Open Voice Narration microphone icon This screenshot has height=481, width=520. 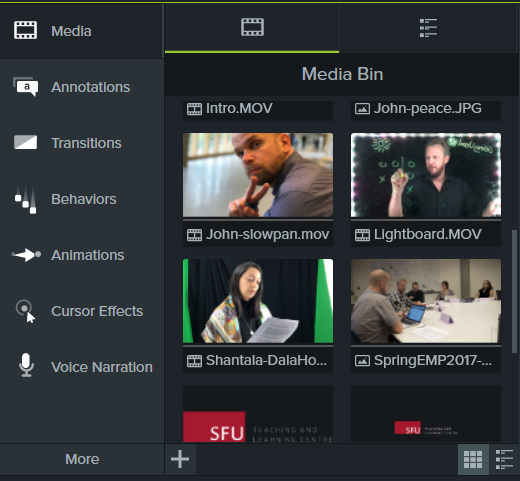coord(26,365)
